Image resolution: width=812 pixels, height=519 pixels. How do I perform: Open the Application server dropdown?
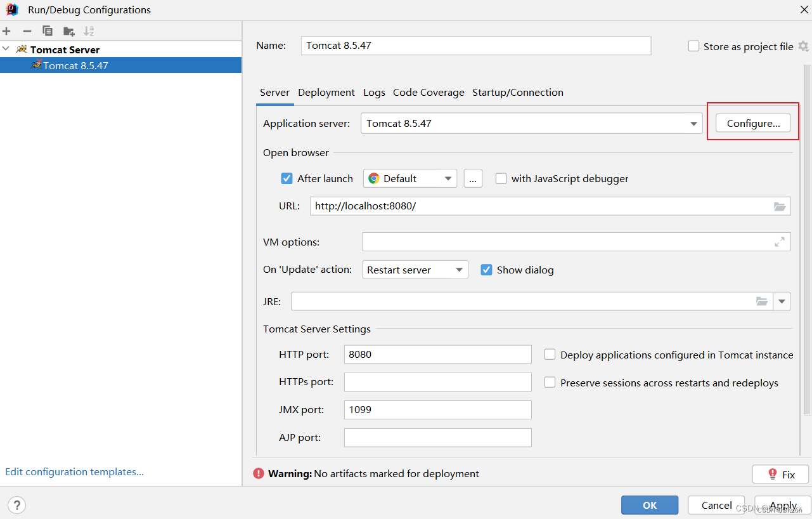coord(532,123)
